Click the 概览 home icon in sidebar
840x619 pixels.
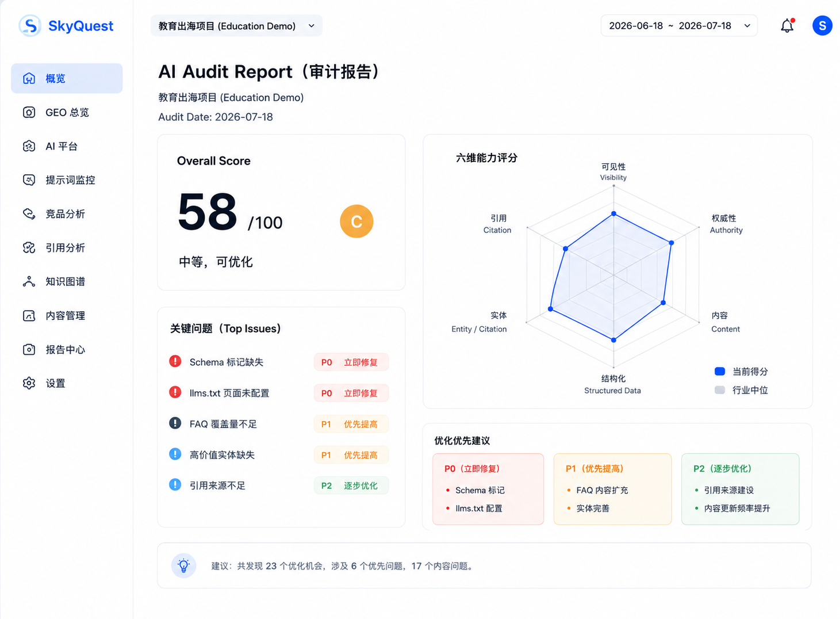coord(29,78)
